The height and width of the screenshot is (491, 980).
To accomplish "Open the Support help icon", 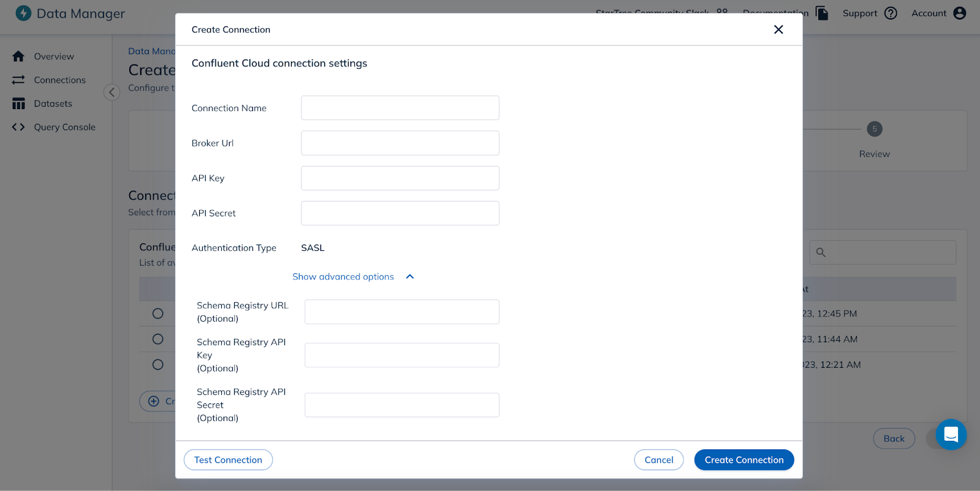I will click(x=891, y=13).
